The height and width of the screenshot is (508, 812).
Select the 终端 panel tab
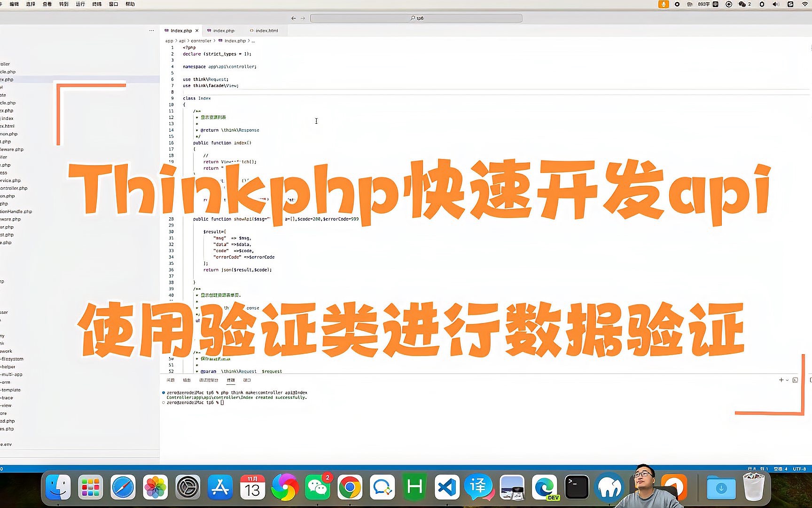(x=231, y=380)
